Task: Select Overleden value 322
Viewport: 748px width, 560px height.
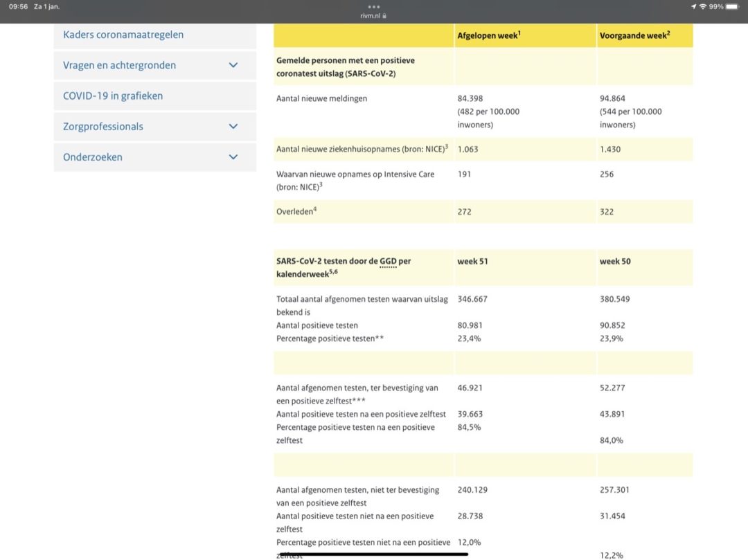Action: tap(607, 212)
